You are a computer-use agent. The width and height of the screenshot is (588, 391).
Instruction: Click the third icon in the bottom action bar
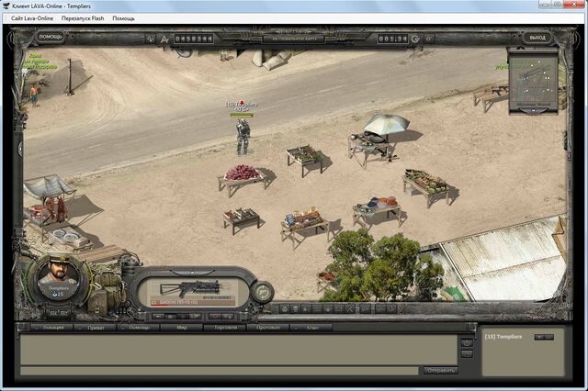[x=306, y=309]
